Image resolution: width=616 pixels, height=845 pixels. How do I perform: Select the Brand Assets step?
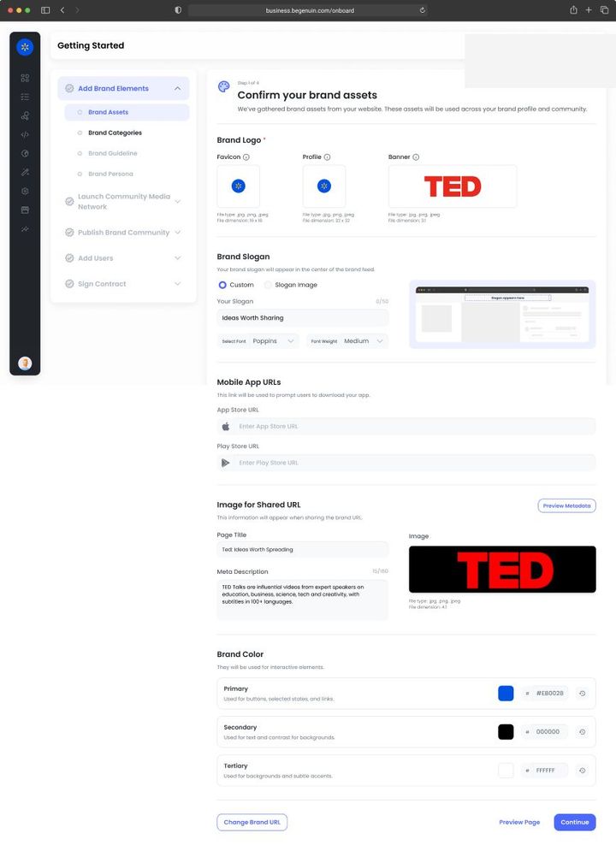click(127, 112)
